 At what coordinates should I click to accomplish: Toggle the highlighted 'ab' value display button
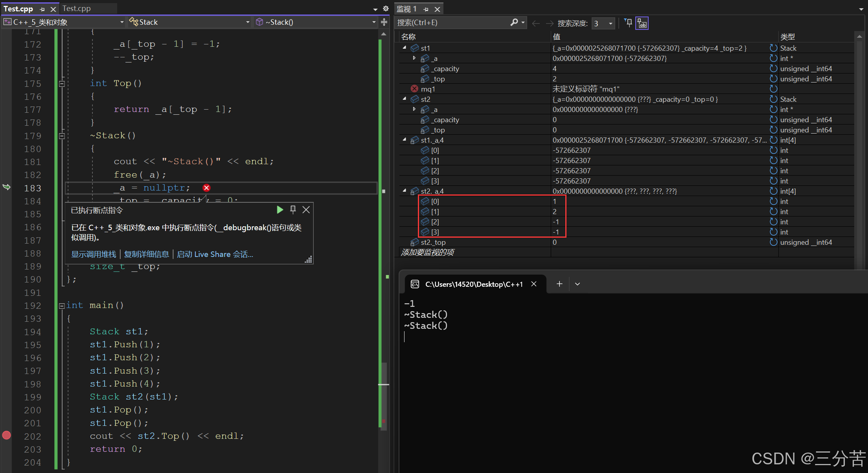pos(642,23)
